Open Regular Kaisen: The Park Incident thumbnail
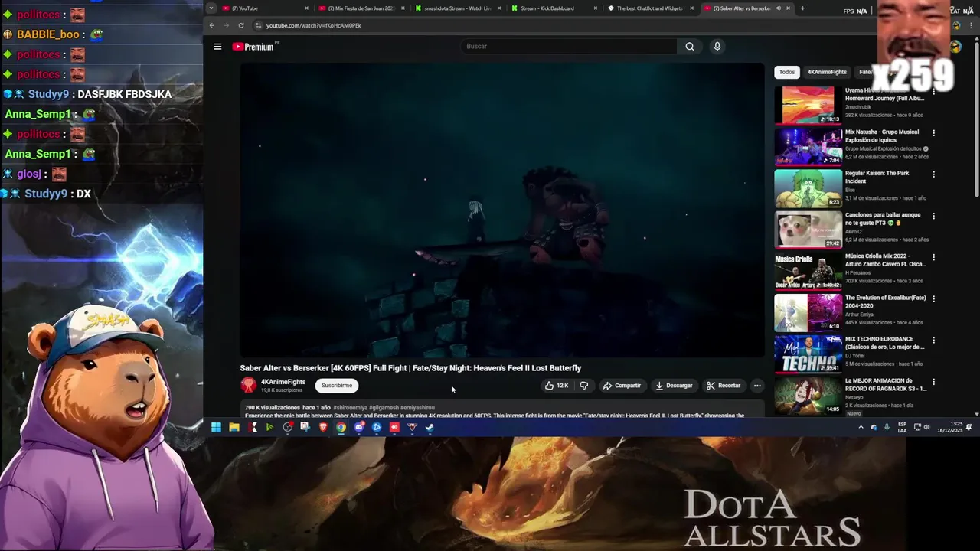 coord(808,188)
